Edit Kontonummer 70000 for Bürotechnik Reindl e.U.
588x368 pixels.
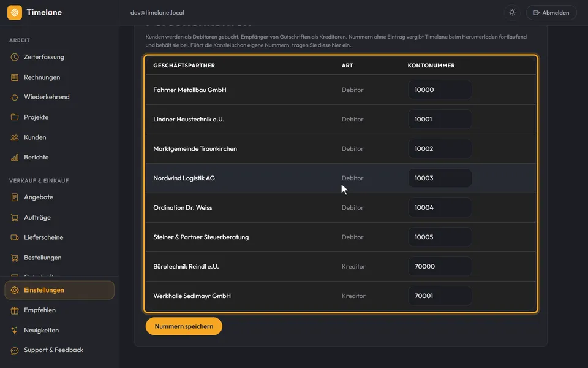click(x=440, y=267)
